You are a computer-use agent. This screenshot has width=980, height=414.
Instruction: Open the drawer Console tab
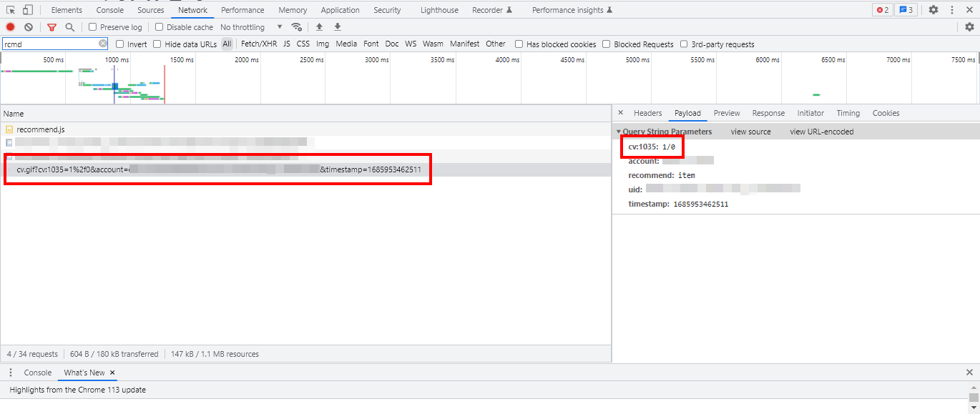click(38, 373)
